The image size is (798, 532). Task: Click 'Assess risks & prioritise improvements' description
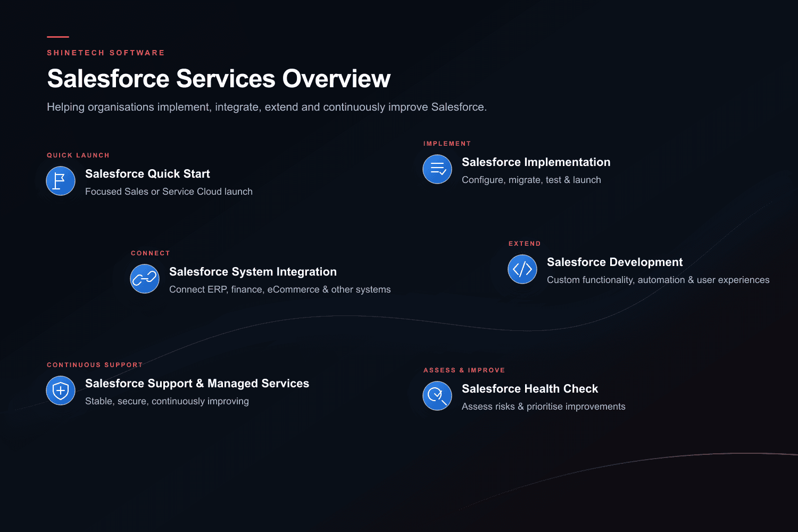544,406
